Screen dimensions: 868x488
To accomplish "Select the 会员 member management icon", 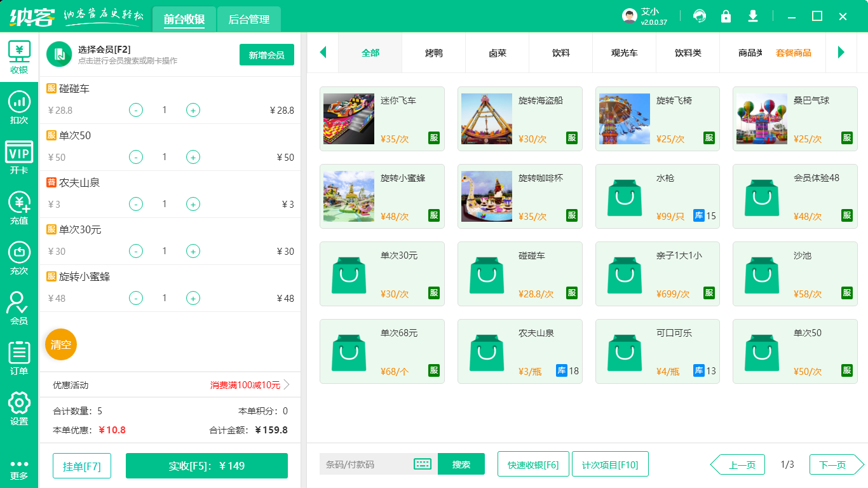I will pyautogui.click(x=20, y=309).
